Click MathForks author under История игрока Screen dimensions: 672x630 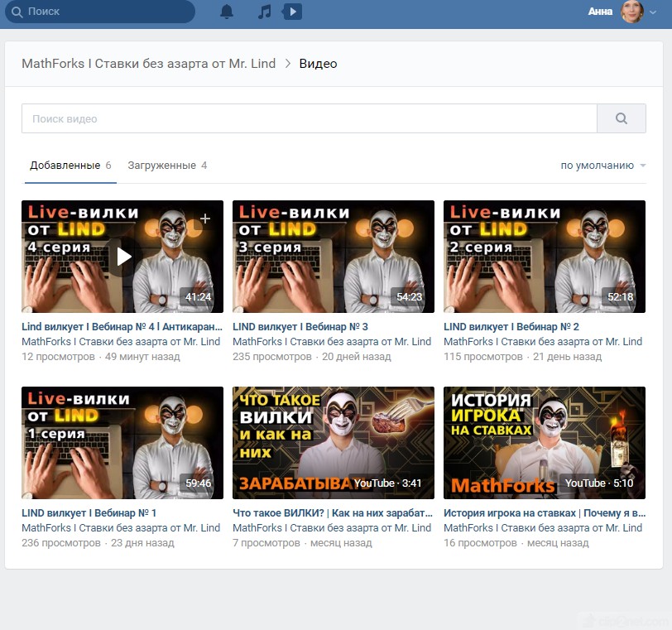(x=543, y=528)
